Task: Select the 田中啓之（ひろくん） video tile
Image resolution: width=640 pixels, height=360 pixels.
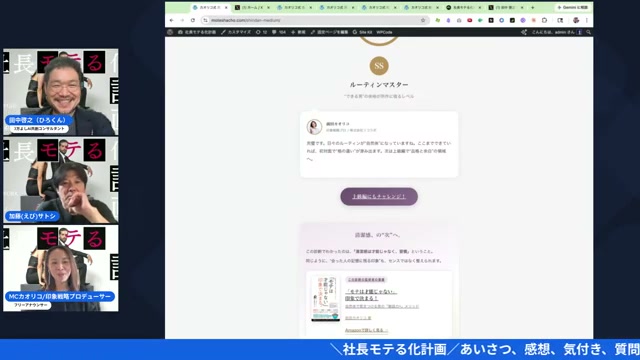Action: pos(61,92)
